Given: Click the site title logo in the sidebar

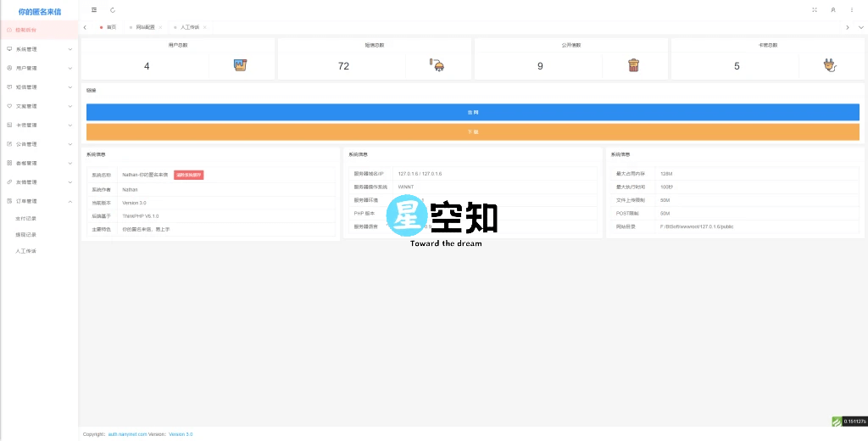Looking at the screenshot, I should 40,12.
